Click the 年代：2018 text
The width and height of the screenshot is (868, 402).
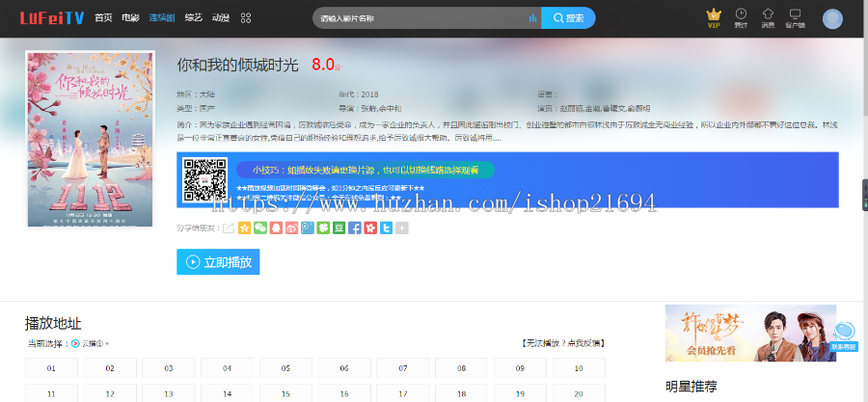click(359, 94)
